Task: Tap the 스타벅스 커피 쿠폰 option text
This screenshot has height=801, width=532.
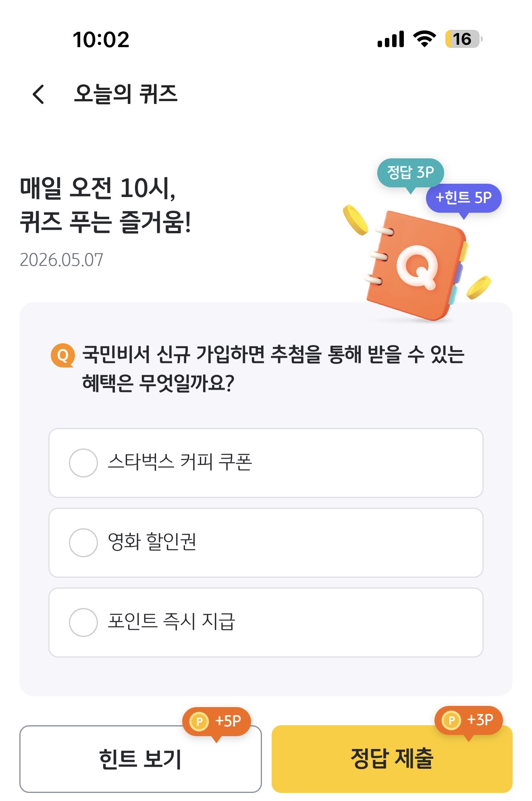Action: (180, 462)
